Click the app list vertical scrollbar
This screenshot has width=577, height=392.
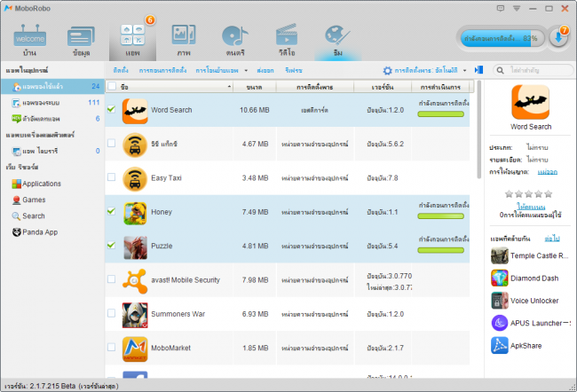point(478,129)
